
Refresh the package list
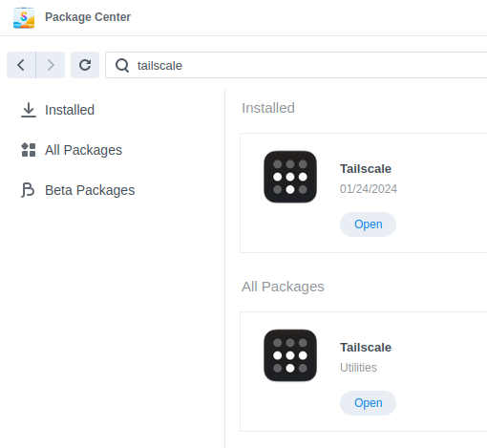[85, 65]
